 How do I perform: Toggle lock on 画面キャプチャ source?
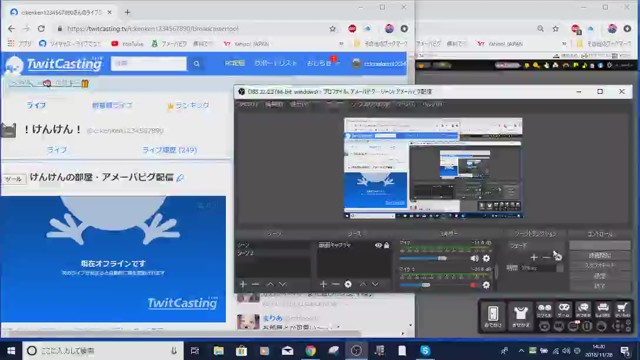click(x=387, y=245)
